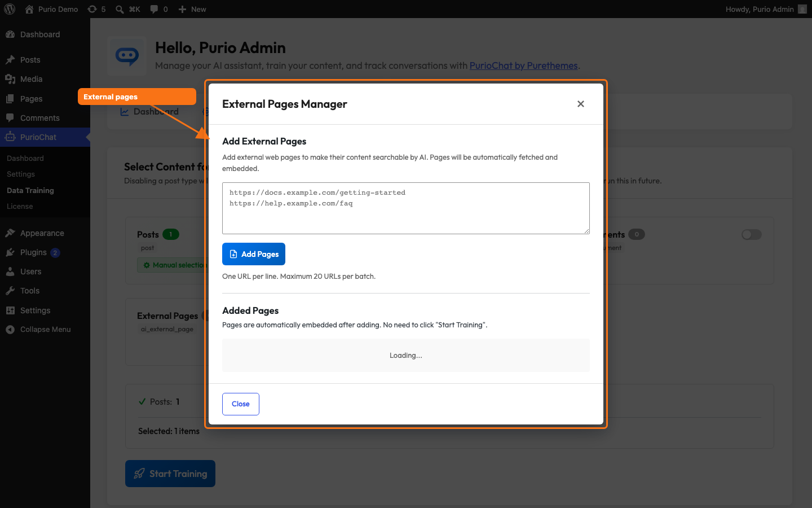Open Posts in the sidebar menu
The height and width of the screenshot is (508, 812).
45,60
